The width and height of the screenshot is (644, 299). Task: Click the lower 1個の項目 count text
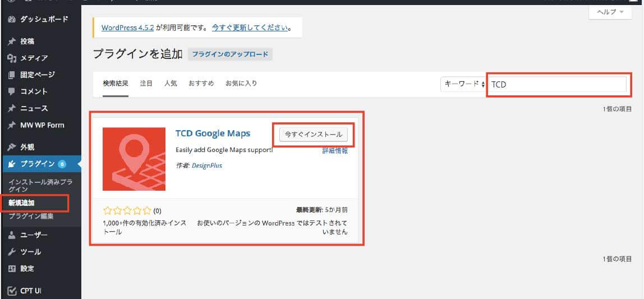[617, 259]
